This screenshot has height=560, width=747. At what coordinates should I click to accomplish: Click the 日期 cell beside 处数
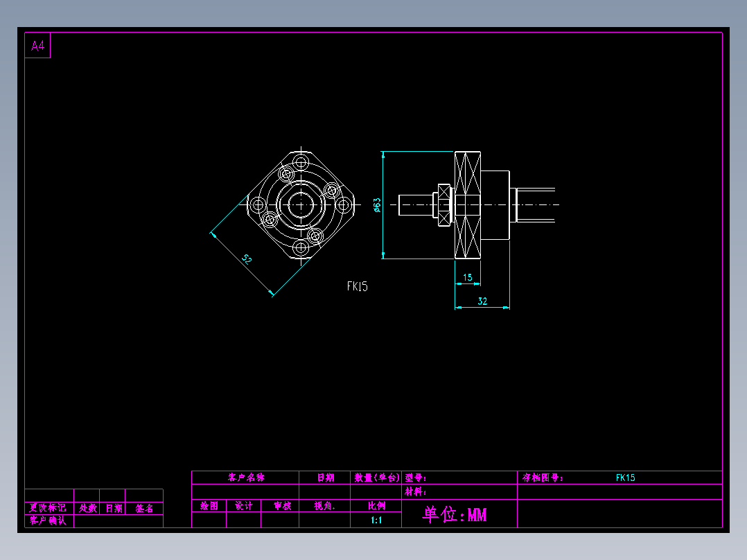(114, 508)
